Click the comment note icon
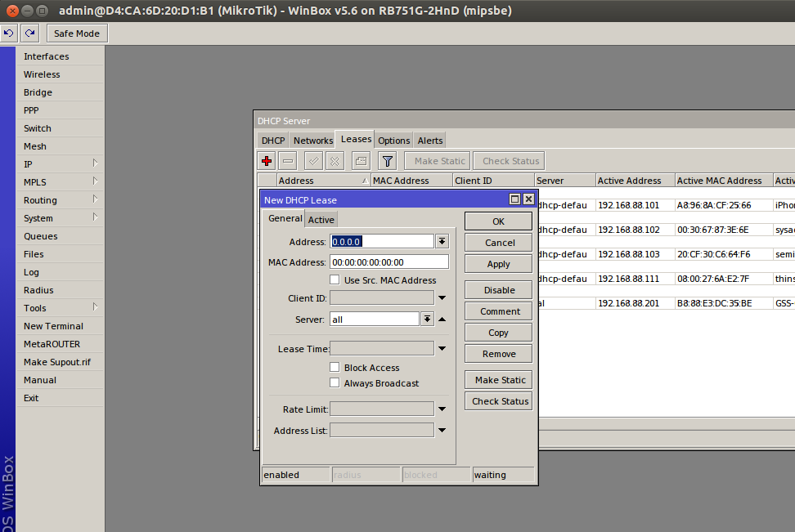The width and height of the screenshot is (795, 532). click(361, 161)
